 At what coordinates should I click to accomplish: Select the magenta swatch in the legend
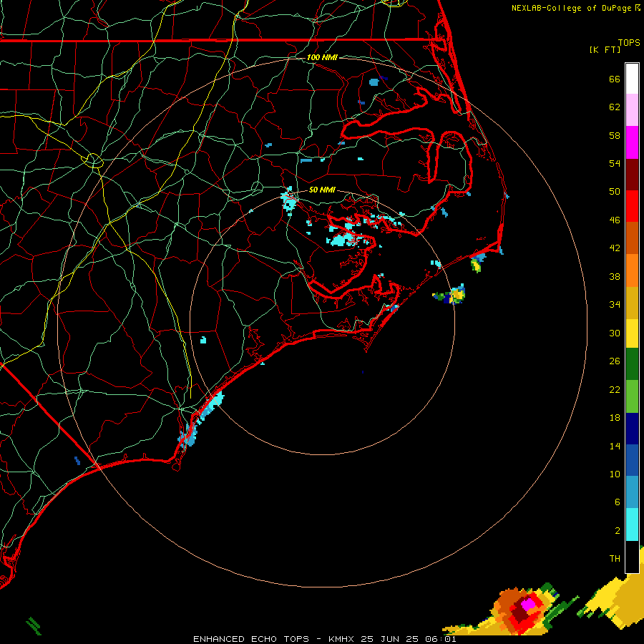(632, 142)
